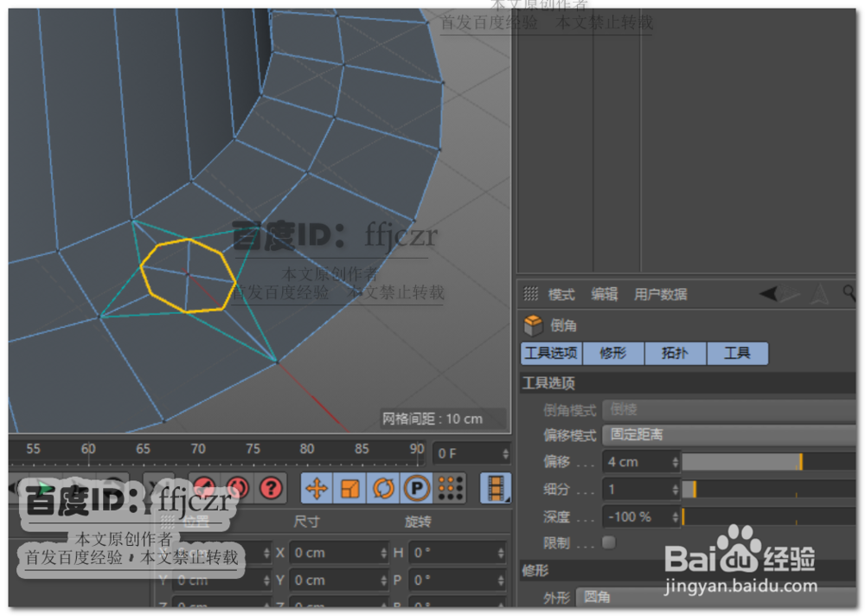
Task: Click the 尺寸 column header
Action: click(x=307, y=522)
